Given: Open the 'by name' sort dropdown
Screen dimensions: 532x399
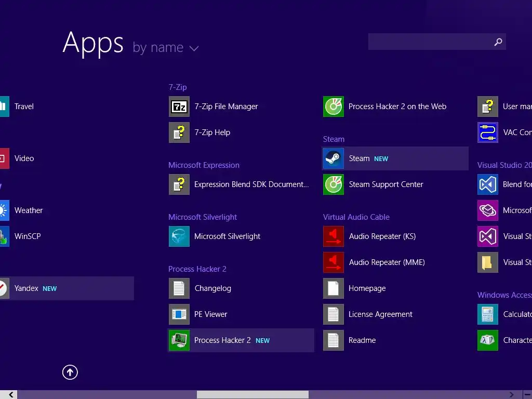Looking at the screenshot, I should (x=165, y=47).
